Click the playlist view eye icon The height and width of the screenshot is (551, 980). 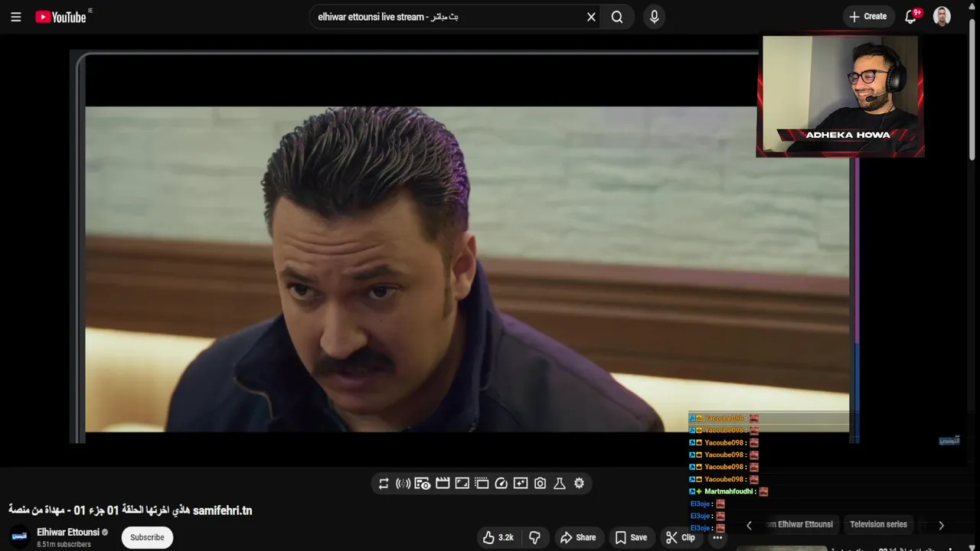coord(423,484)
